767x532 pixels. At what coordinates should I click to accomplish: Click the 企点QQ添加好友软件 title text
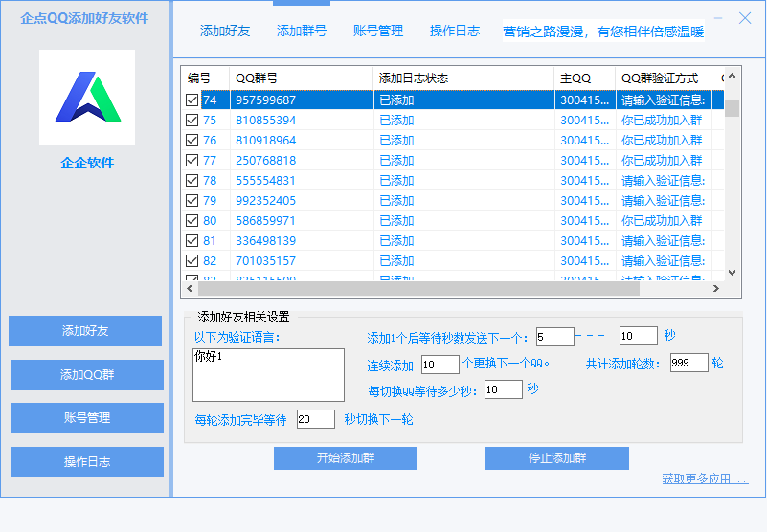84,18
